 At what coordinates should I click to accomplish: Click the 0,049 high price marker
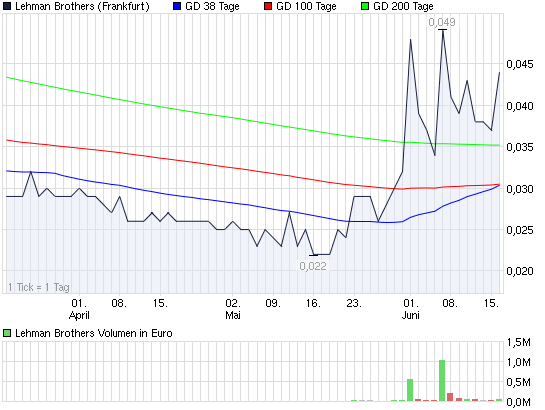point(442,22)
